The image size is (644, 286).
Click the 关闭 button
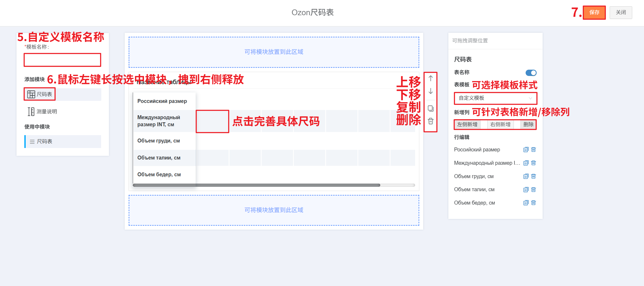(620, 12)
